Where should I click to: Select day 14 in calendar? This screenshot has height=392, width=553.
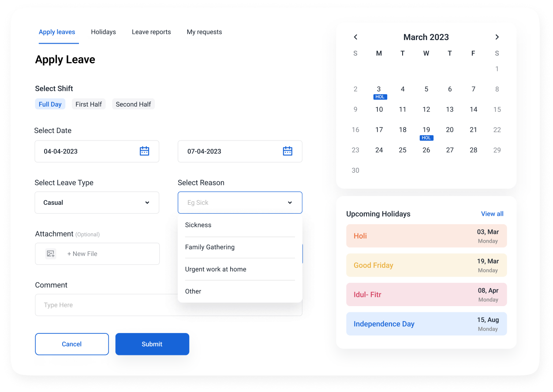pyautogui.click(x=473, y=109)
